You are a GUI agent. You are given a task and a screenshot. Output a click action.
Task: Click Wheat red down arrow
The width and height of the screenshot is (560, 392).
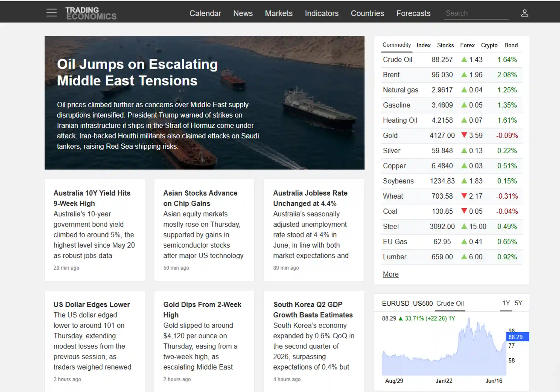pos(464,196)
